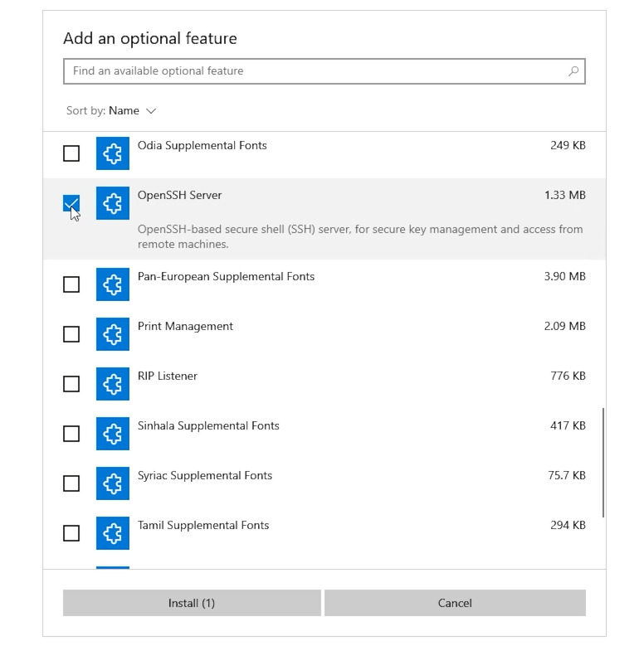Check the Pan-European Supplemental Fonts checkbox
Screen dimensions: 644x646
click(71, 284)
